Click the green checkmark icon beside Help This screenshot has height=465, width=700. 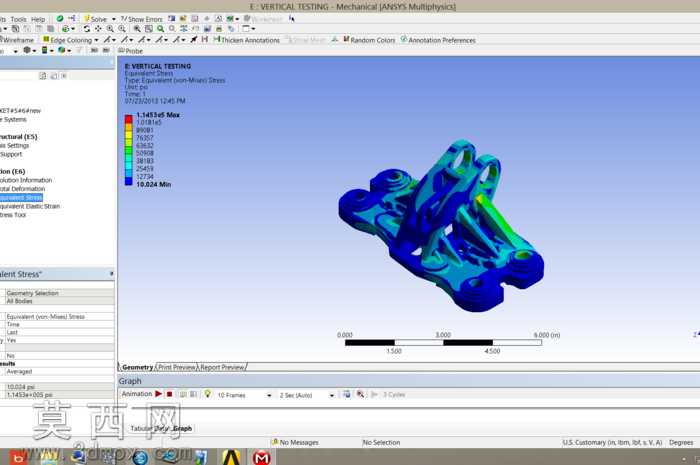pos(59,19)
